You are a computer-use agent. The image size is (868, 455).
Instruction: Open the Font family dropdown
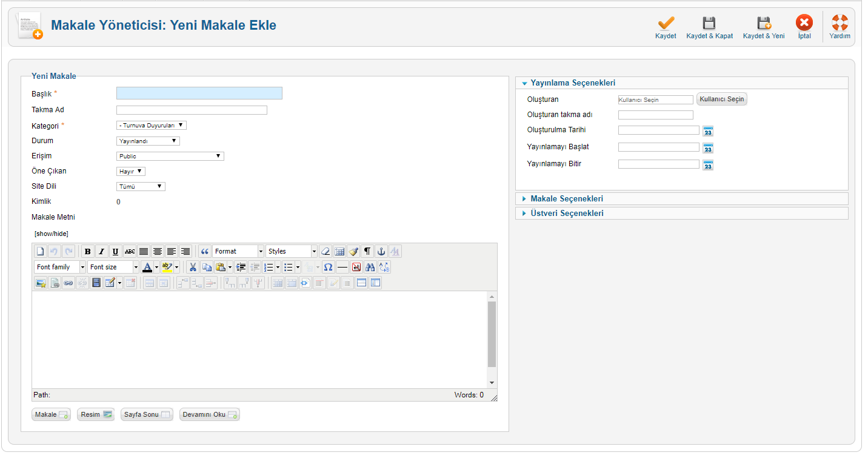pyautogui.click(x=60, y=268)
